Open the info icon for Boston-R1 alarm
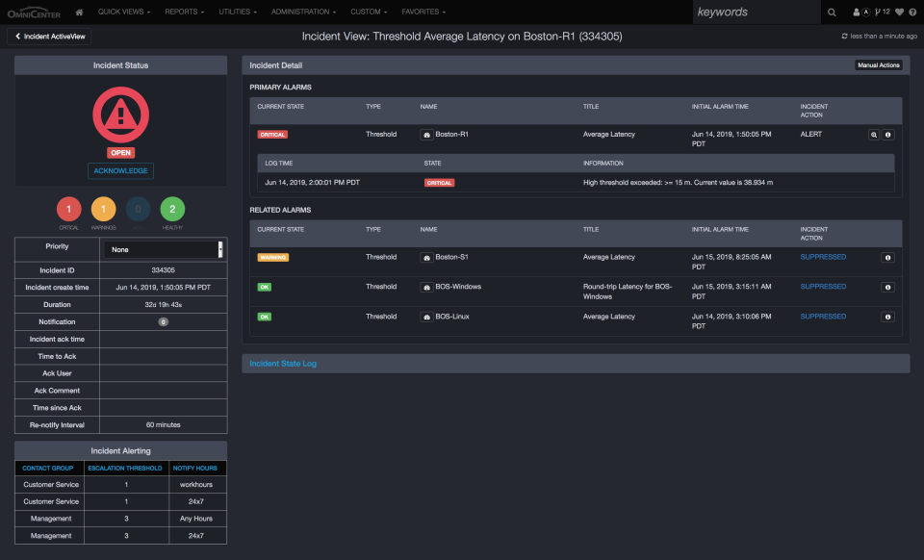The height and width of the screenshot is (560, 924). point(888,135)
